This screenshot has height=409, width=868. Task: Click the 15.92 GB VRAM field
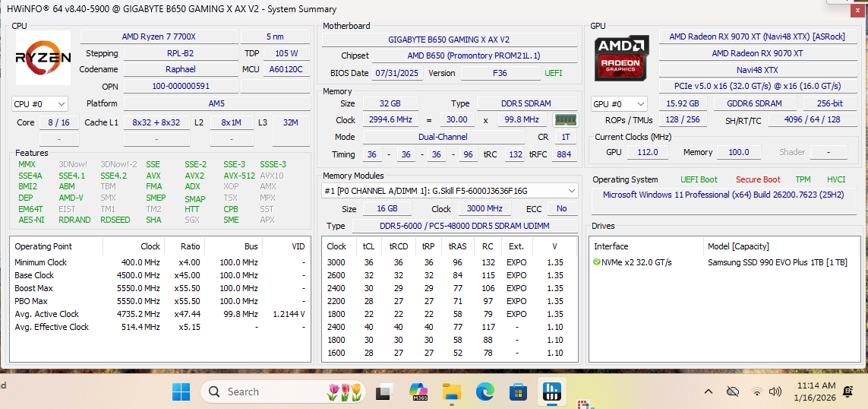tap(683, 103)
